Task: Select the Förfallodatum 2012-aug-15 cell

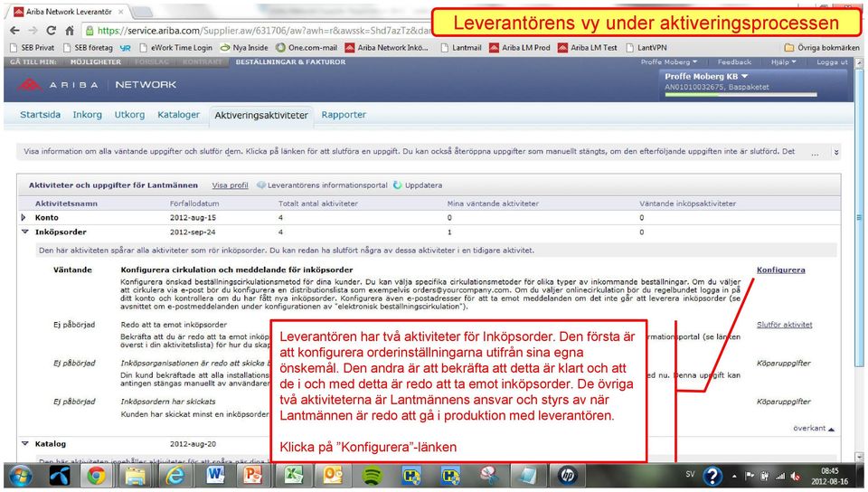Action: [193, 217]
